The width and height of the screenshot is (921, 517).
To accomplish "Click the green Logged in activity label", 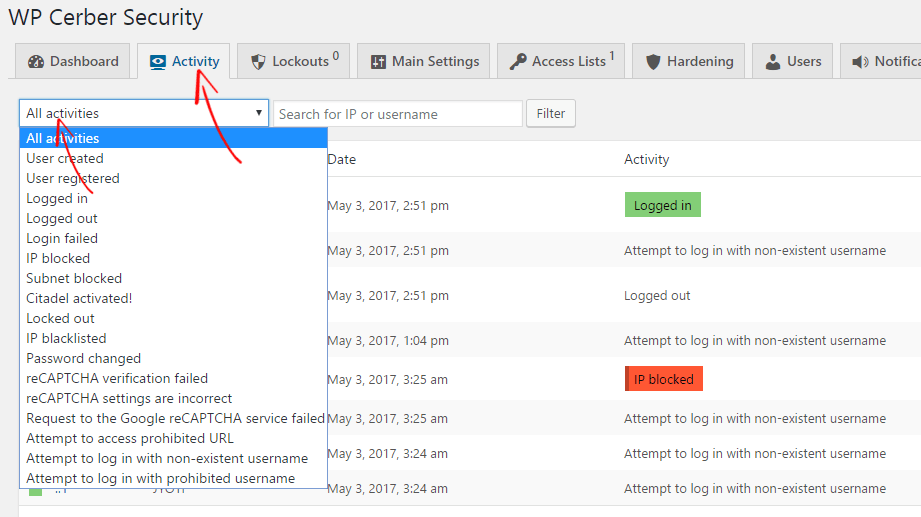I will [663, 205].
